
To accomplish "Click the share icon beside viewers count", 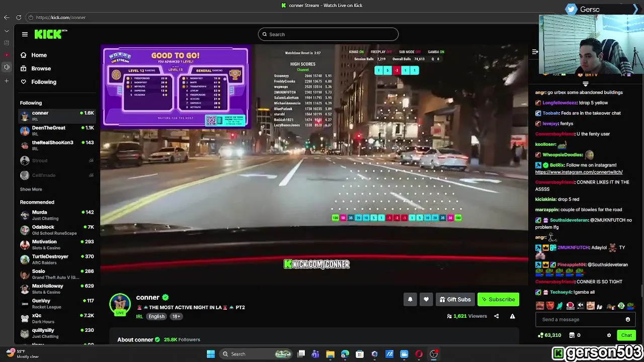I will [496, 316].
